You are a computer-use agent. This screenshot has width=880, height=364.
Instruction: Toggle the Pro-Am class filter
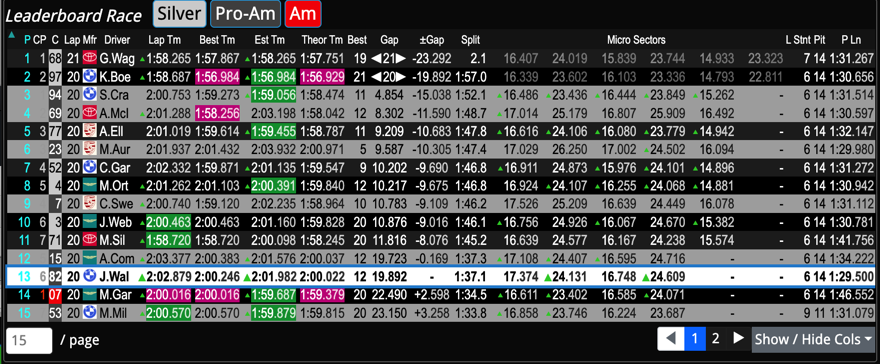[246, 14]
